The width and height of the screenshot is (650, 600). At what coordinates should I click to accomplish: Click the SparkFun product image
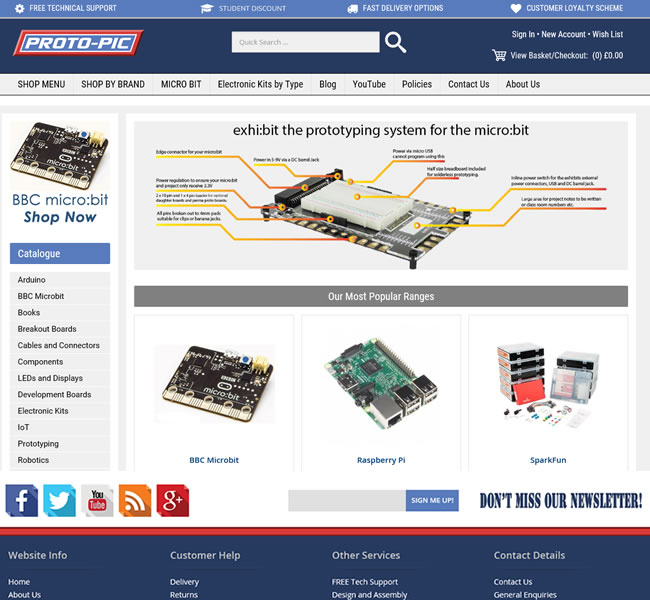click(548, 384)
